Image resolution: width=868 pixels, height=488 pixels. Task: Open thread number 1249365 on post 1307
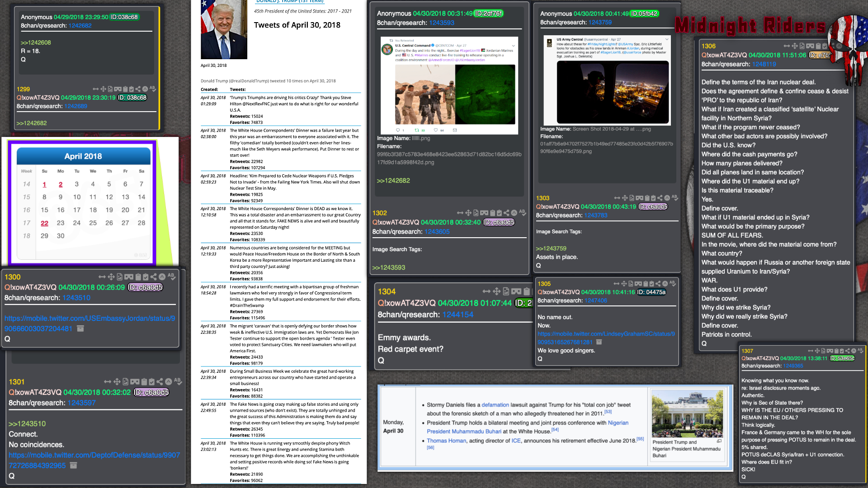click(x=793, y=366)
